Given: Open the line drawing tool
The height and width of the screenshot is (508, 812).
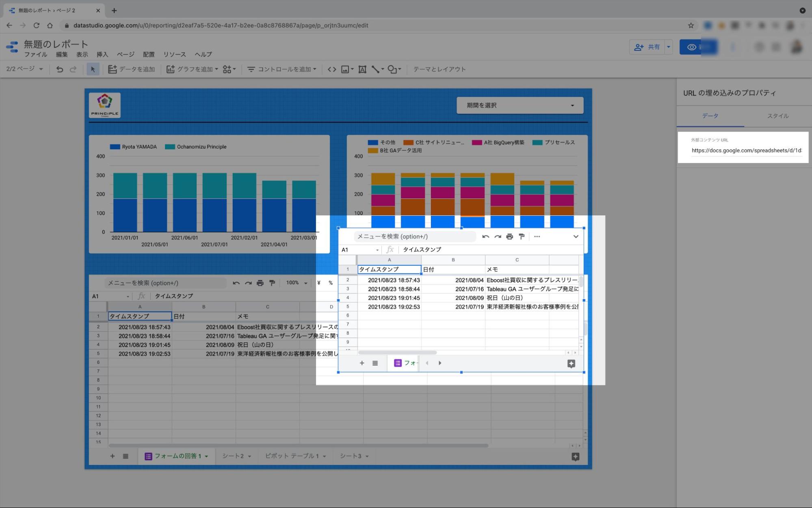Looking at the screenshot, I should (376, 69).
